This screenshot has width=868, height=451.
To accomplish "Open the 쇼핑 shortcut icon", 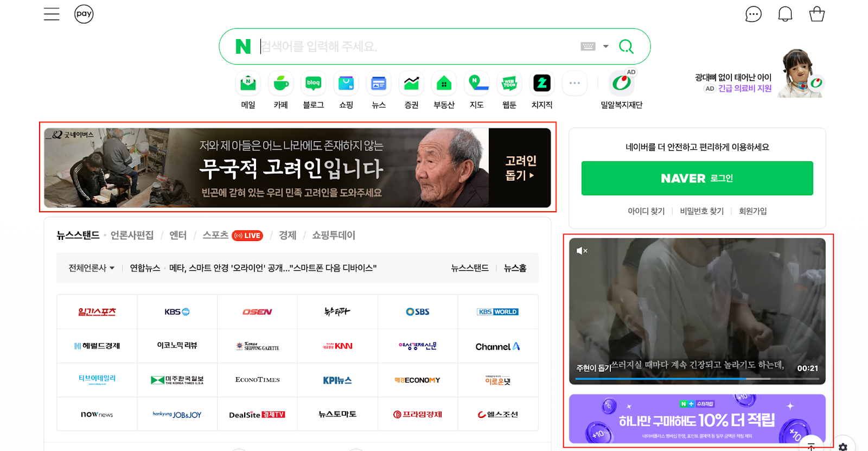I will click(x=346, y=84).
